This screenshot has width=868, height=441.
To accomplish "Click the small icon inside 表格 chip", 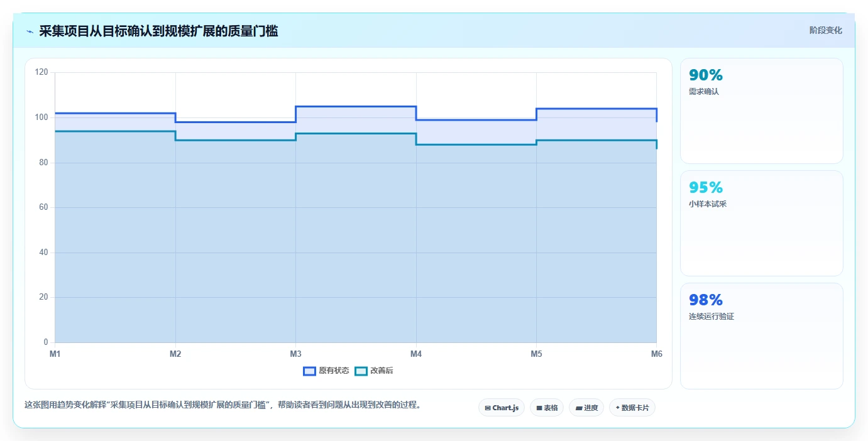I will [539, 408].
